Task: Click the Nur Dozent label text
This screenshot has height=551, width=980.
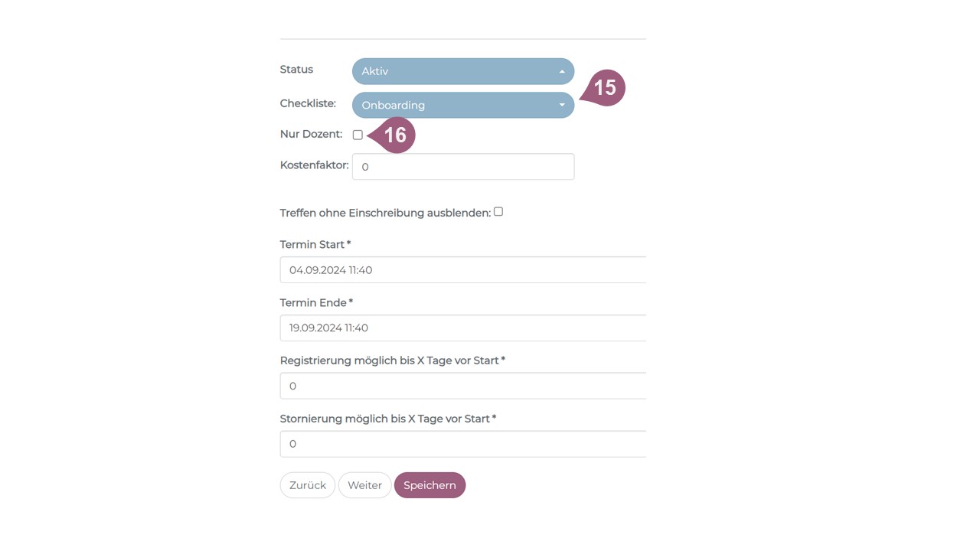Action: (x=311, y=134)
